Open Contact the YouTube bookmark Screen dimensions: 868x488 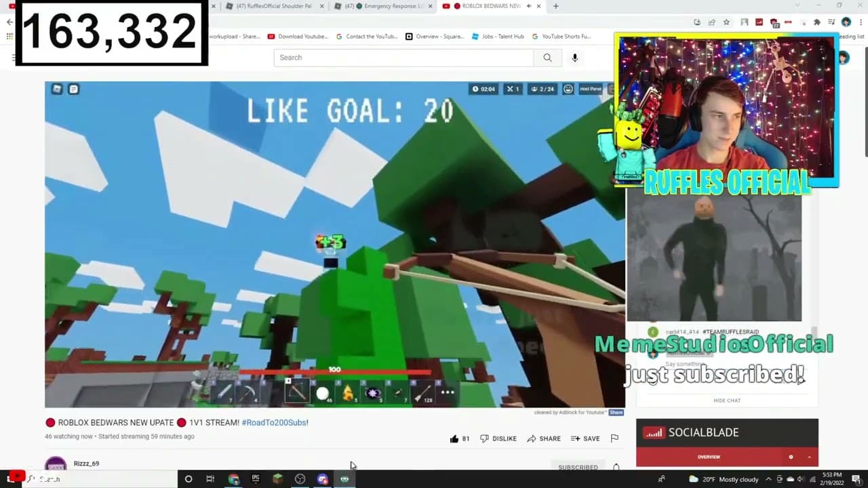coord(367,37)
